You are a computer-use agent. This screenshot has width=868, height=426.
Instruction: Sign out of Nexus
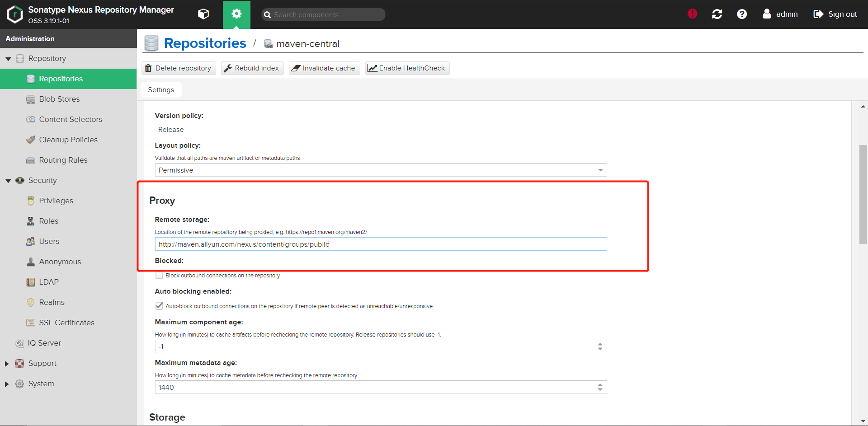tap(835, 14)
